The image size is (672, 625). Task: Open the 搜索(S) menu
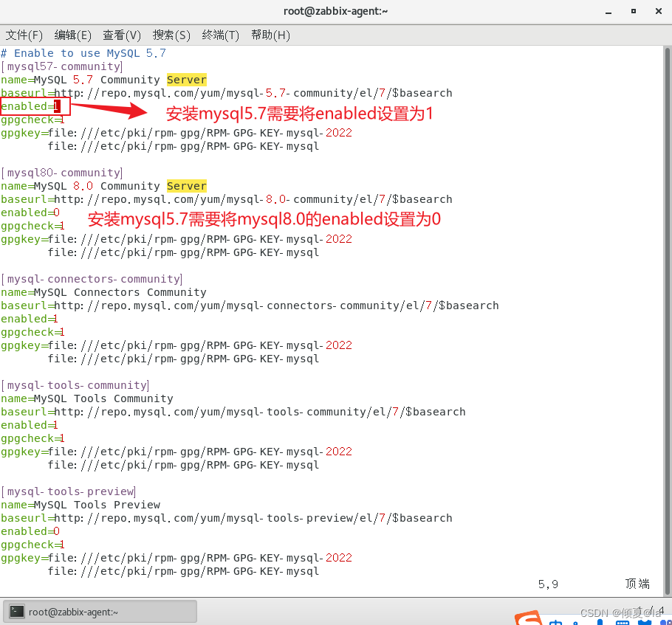pos(171,35)
